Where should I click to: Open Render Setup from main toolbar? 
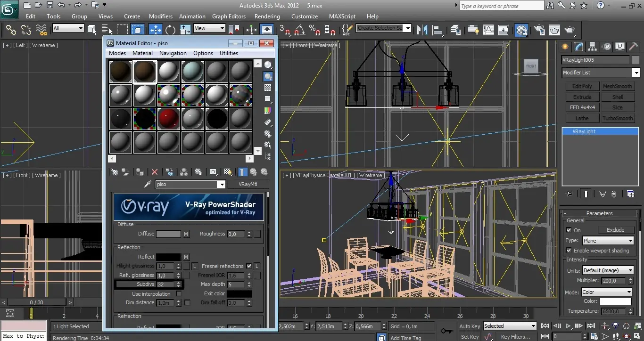click(539, 30)
